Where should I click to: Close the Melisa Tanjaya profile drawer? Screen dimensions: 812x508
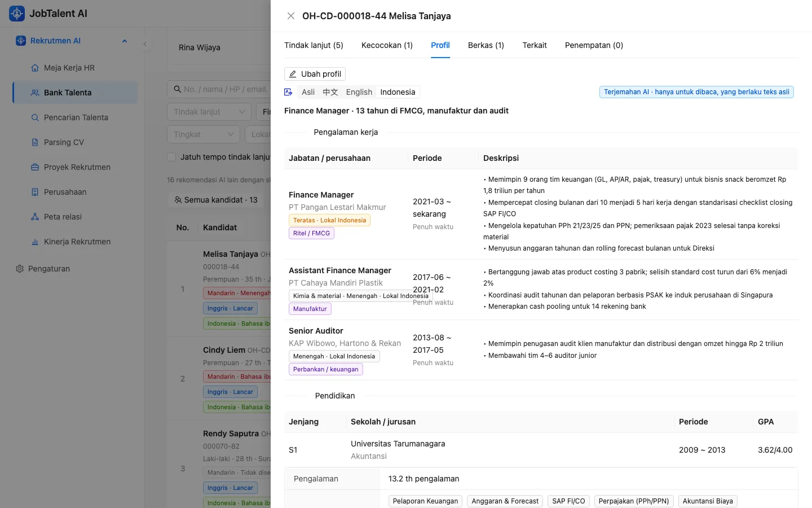coord(291,16)
